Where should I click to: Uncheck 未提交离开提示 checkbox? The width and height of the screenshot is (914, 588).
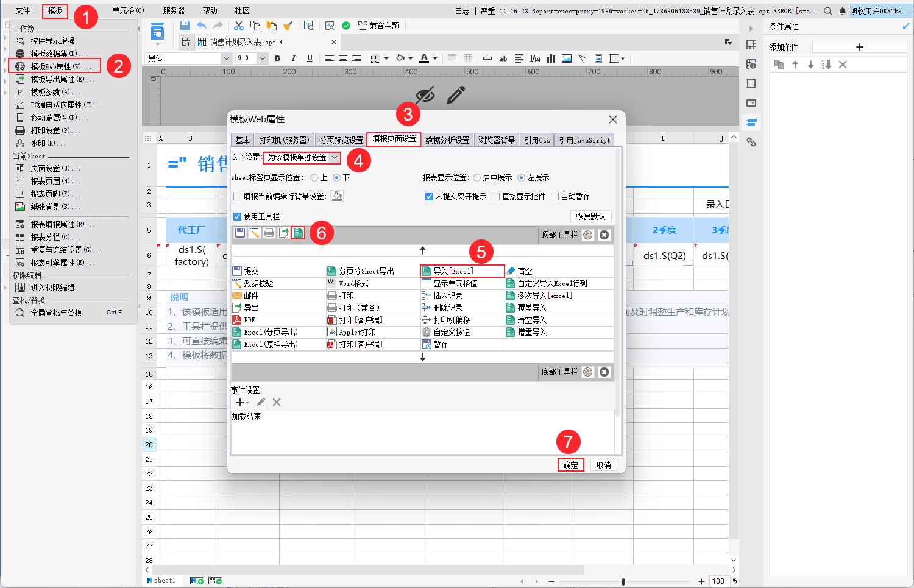click(x=429, y=196)
